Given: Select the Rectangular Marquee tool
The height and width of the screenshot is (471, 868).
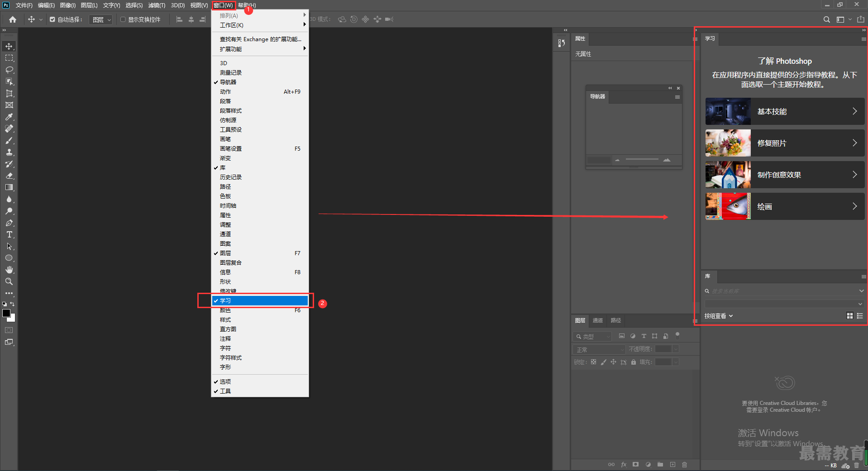Looking at the screenshot, I should (x=9, y=58).
